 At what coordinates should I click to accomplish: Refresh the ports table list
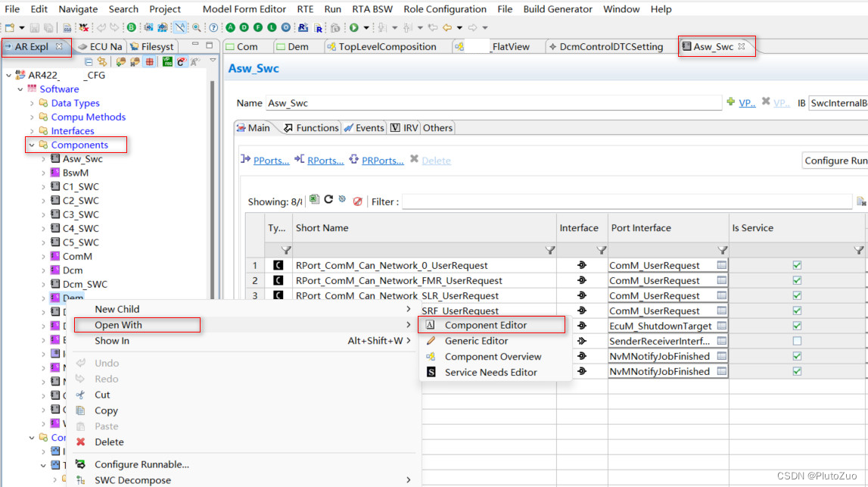(x=328, y=198)
